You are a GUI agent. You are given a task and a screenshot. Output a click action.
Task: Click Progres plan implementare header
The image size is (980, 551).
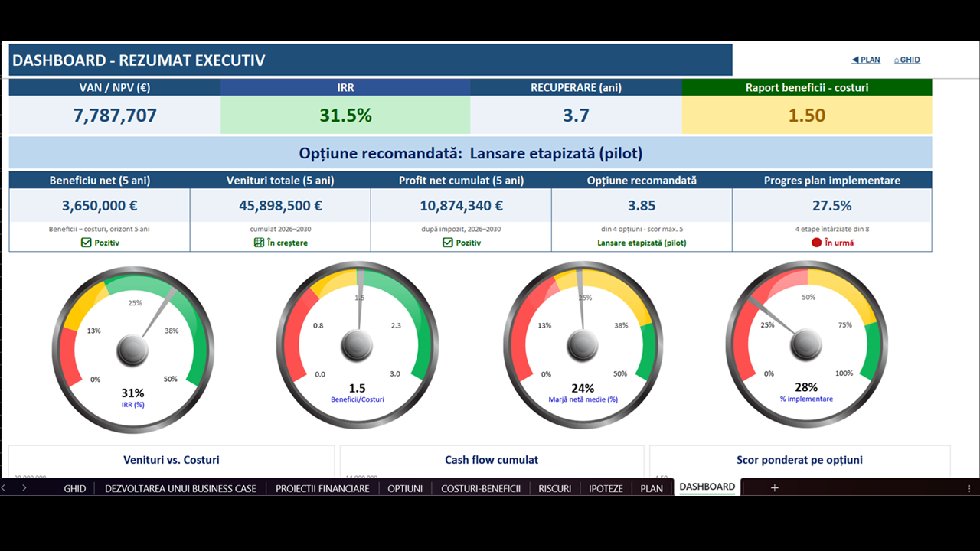[x=832, y=181]
